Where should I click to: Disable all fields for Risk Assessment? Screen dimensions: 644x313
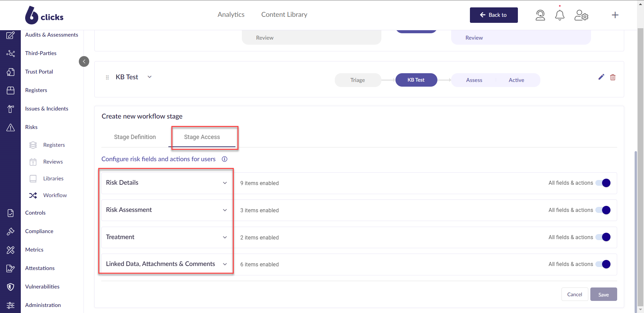tap(603, 210)
